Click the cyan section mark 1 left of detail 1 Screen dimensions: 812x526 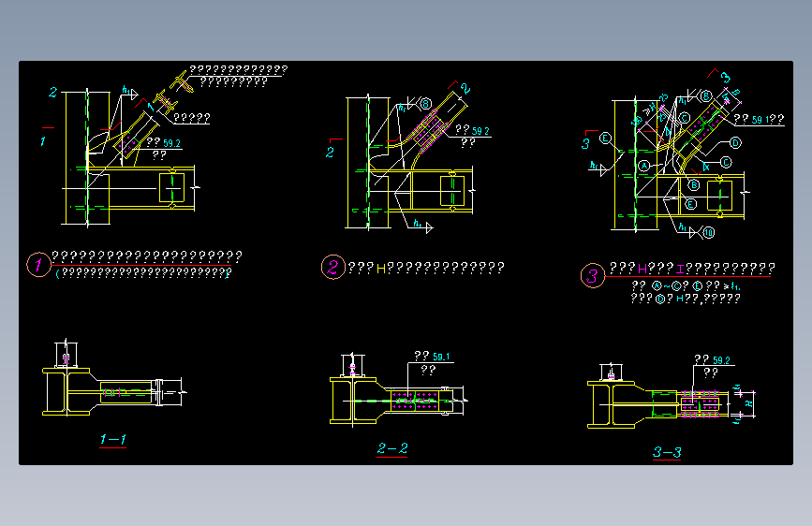tap(43, 140)
